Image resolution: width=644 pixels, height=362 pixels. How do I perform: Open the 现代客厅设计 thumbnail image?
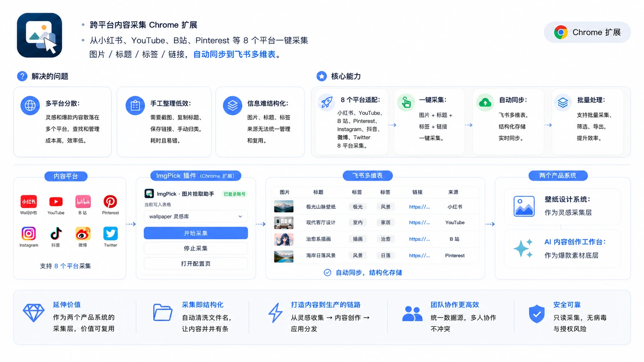tap(283, 223)
